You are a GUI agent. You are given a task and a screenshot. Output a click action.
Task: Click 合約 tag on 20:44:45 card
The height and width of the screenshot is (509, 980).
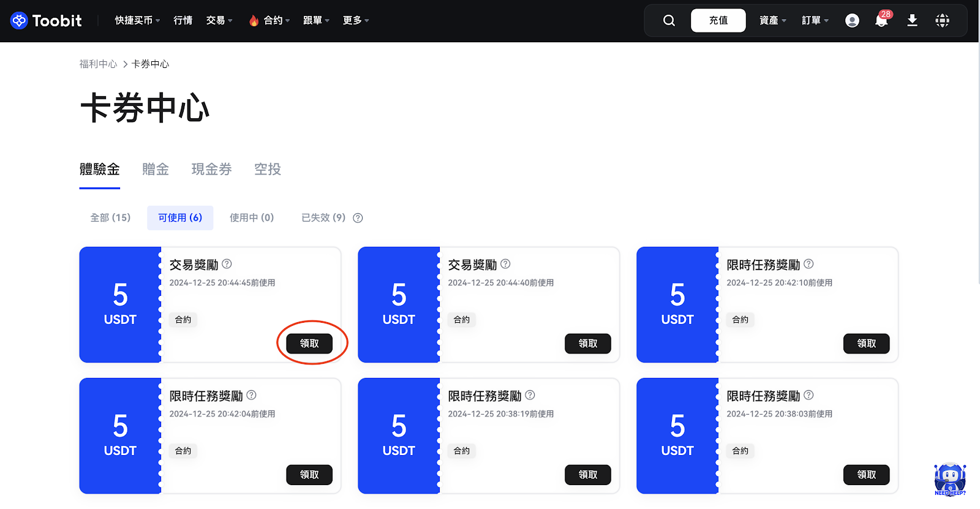click(183, 320)
